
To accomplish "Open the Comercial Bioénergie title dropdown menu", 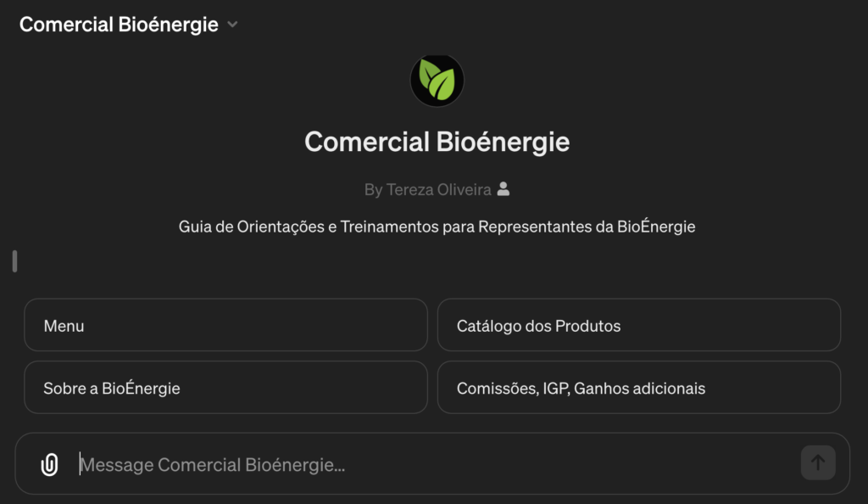I will tap(120, 25).
